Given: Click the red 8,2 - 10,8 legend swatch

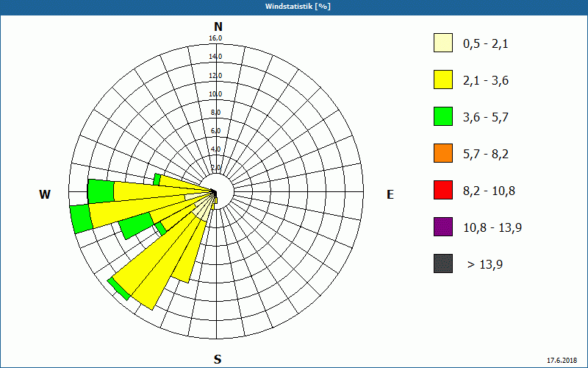Looking at the screenshot, I should coord(443,190).
